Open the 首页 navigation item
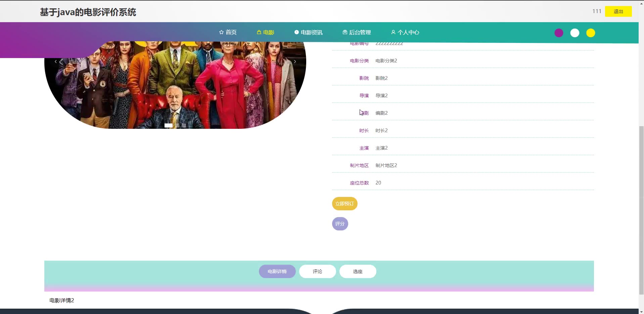Viewport: 644px width, 314px height. pos(228,32)
